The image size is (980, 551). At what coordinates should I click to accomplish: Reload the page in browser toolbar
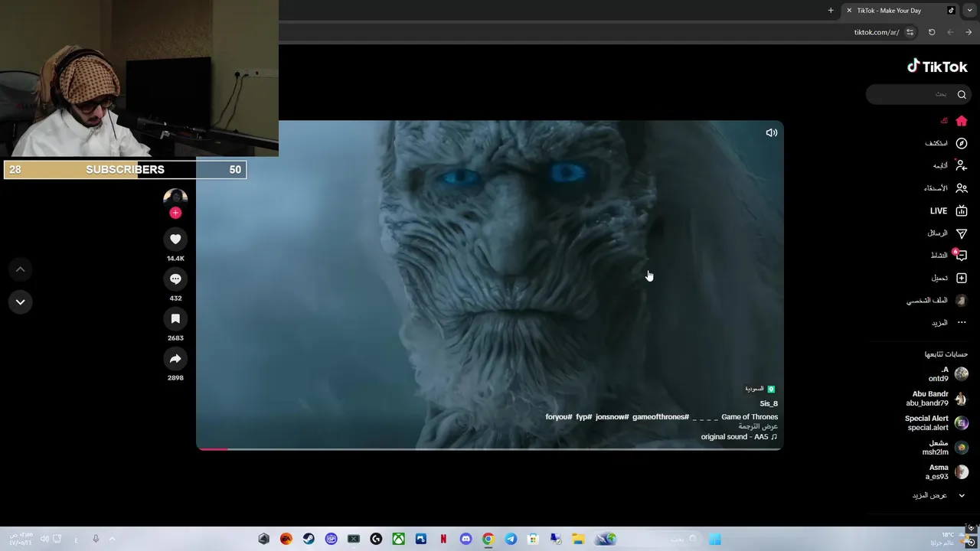932,32
